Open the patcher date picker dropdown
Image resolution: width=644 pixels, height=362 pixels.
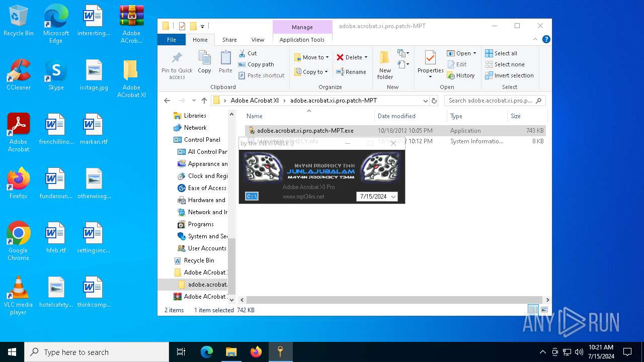tap(393, 197)
